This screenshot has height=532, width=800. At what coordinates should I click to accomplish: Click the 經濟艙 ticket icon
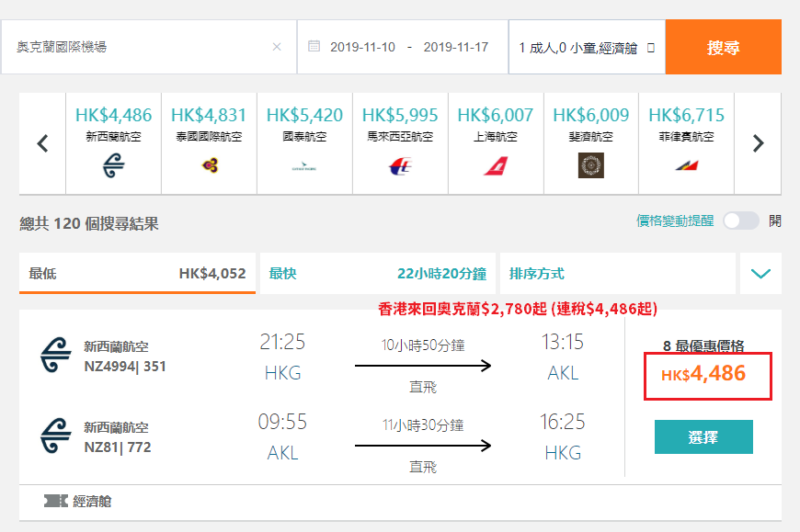click(55, 501)
